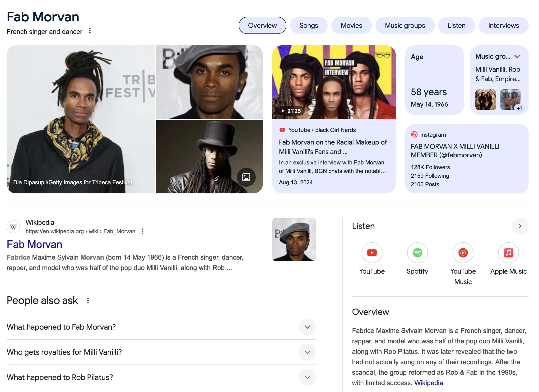Open three-dot menu beside People also ask
Viewport: 539px width, 392px height.
(88, 300)
